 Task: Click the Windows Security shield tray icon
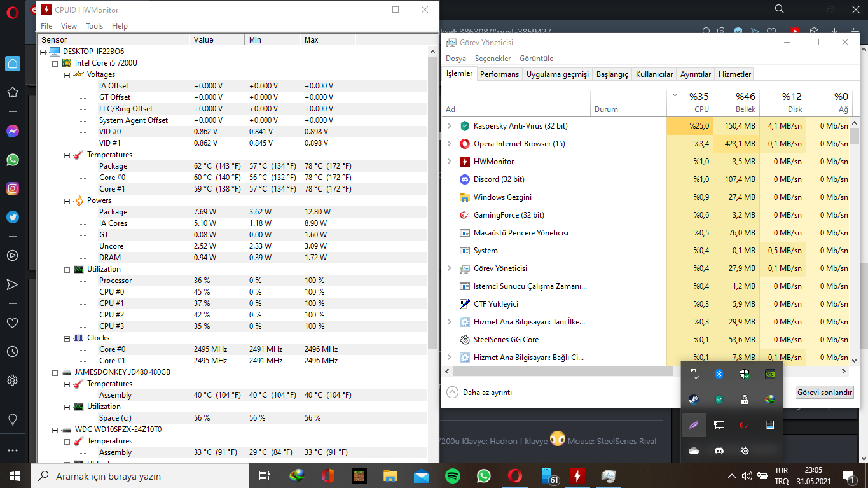(745, 374)
